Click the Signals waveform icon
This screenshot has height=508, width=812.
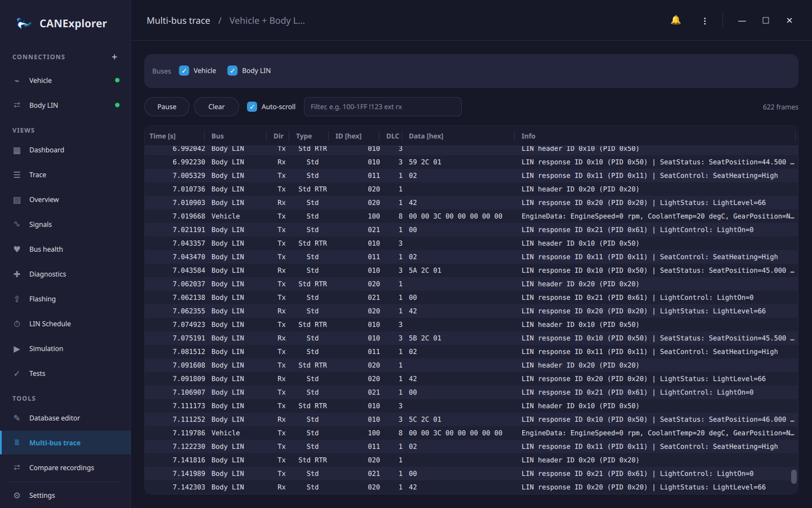(x=17, y=225)
